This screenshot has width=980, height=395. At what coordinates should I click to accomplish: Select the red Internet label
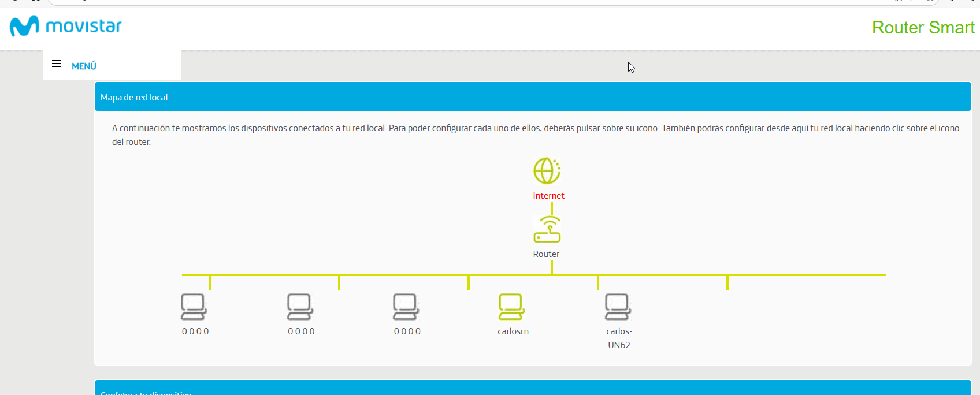[x=548, y=196]
